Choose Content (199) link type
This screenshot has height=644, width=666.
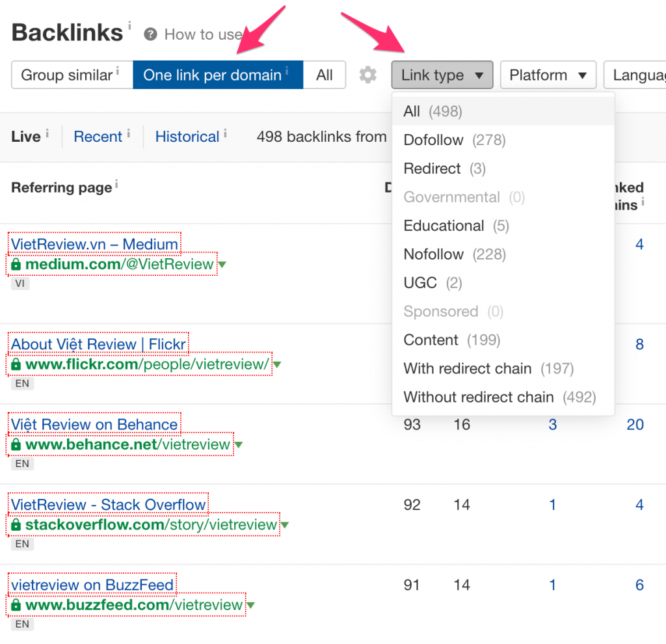tap(503, 340)
